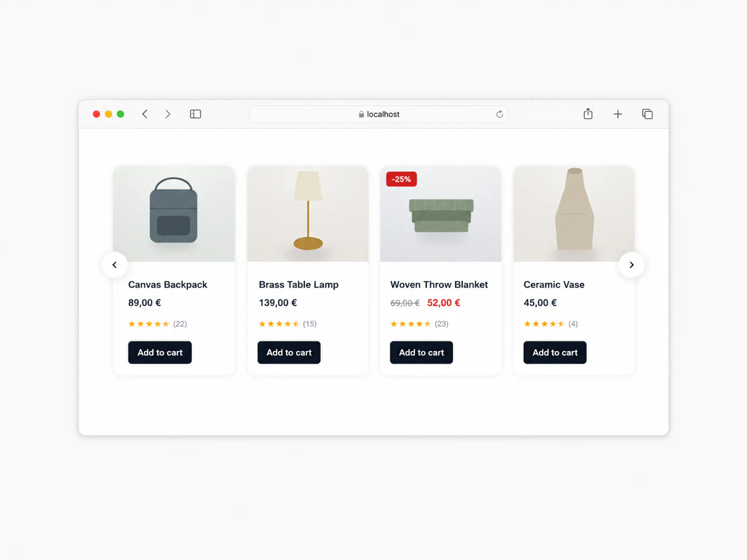
Task: Slide carousel to next products
Action: pyautogui.click(x=631, y=265)
